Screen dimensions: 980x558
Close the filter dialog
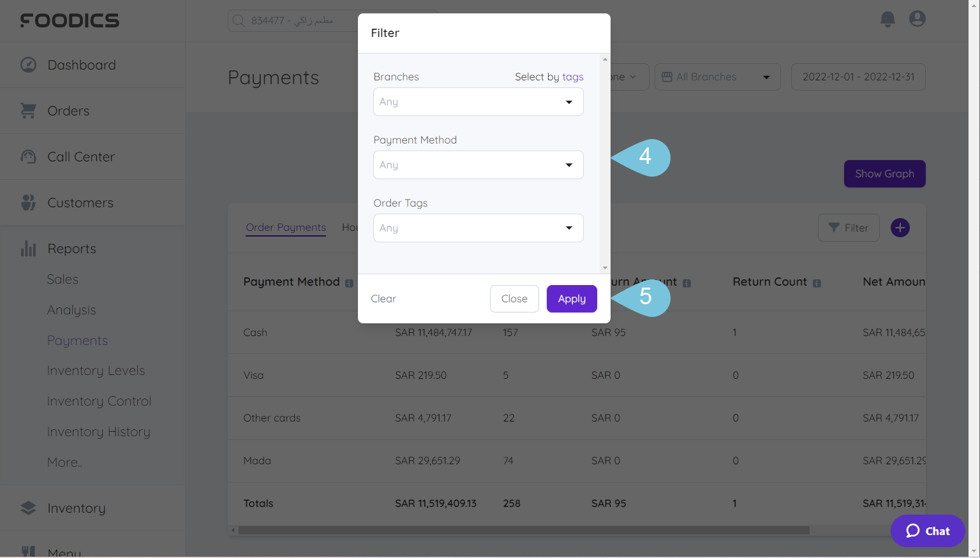coord(514,299)
